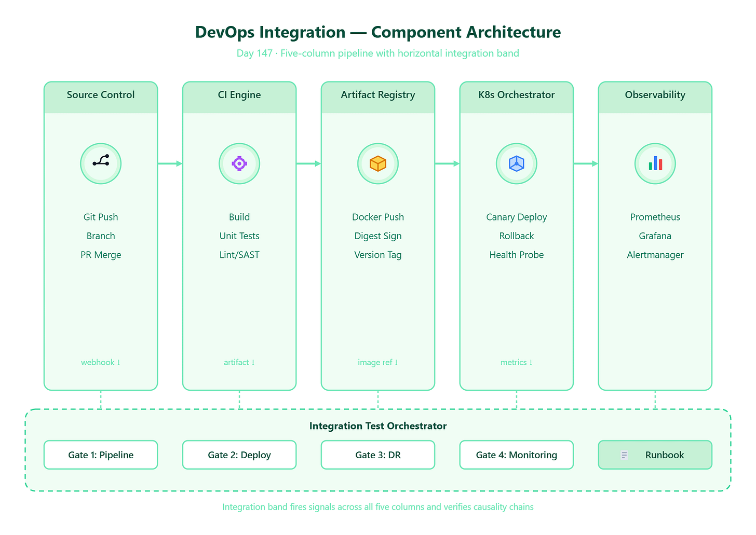Screen dimensions: 756x535
Task: Click the Lint/SAST item
Action: click(x=239, y=255)
